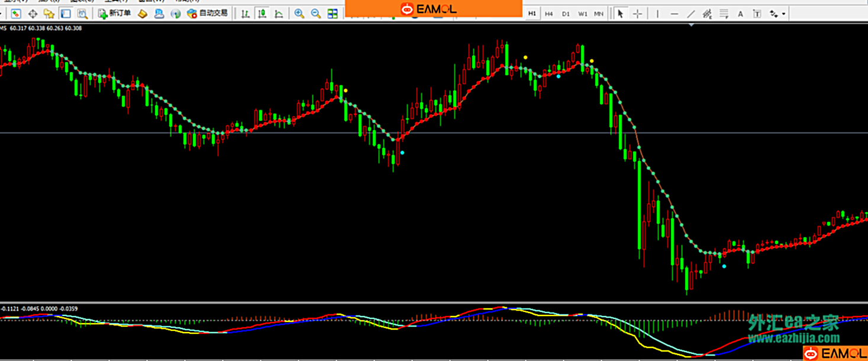Expand the arrows objects dropdown
Viewport: 868px width, 361px height.
point(784,14)
